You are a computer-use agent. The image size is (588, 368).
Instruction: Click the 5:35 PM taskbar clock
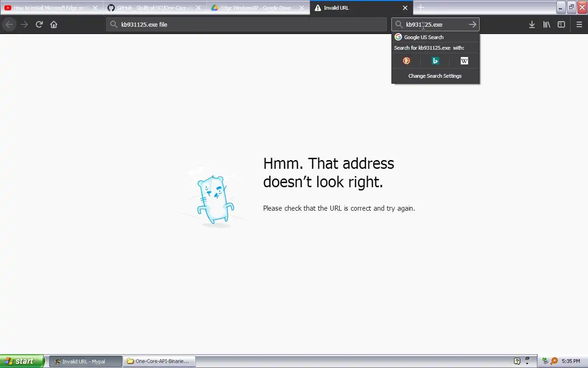[571, 361]
